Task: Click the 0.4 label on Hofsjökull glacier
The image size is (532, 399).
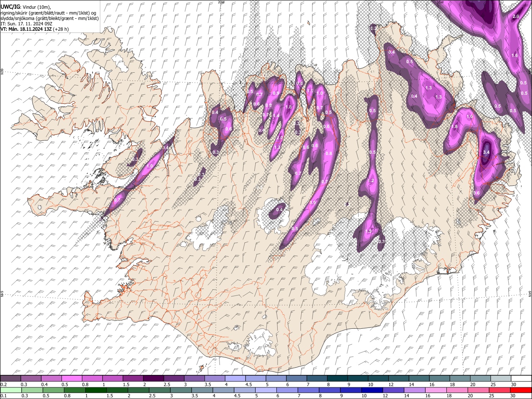Action: 280,210
